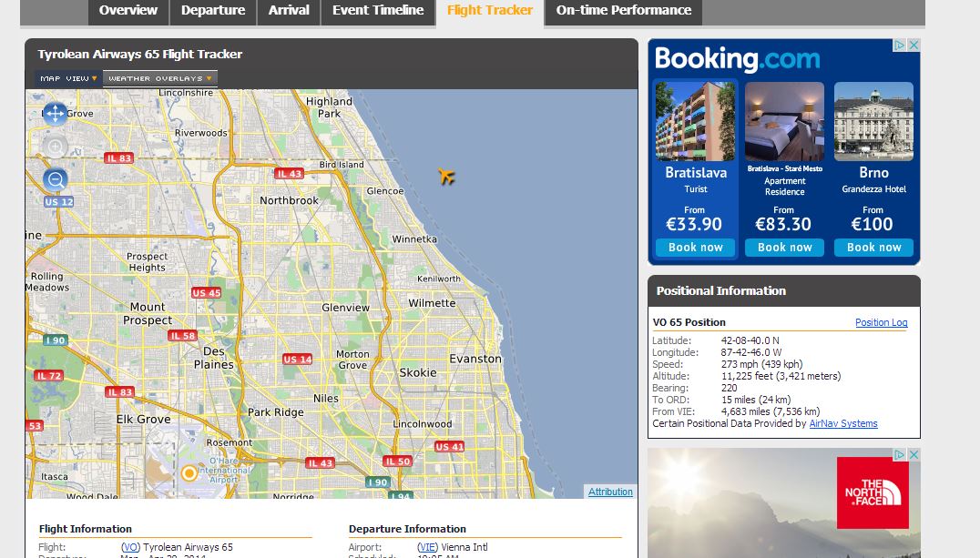Select the Flight Tracker tab
This screenshot has width=980, height=558.
click(x=490, y=11)
